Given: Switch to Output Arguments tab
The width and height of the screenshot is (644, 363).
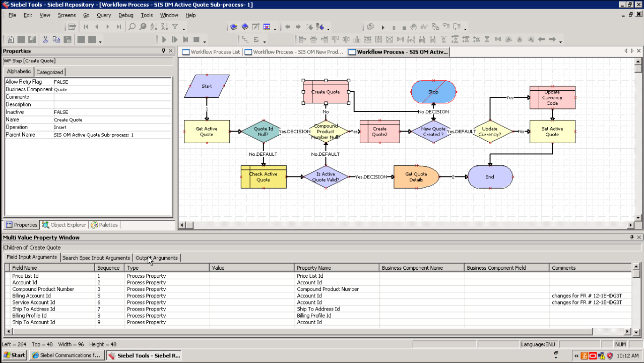Looking at the screenshot, I should point(156,258).
